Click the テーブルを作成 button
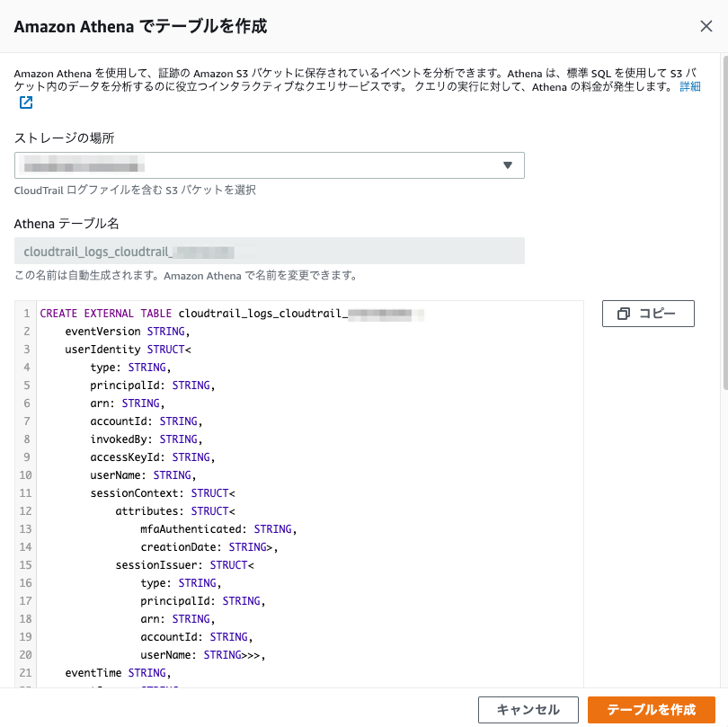This screenshot has height=727, width=728. (652, 709)
